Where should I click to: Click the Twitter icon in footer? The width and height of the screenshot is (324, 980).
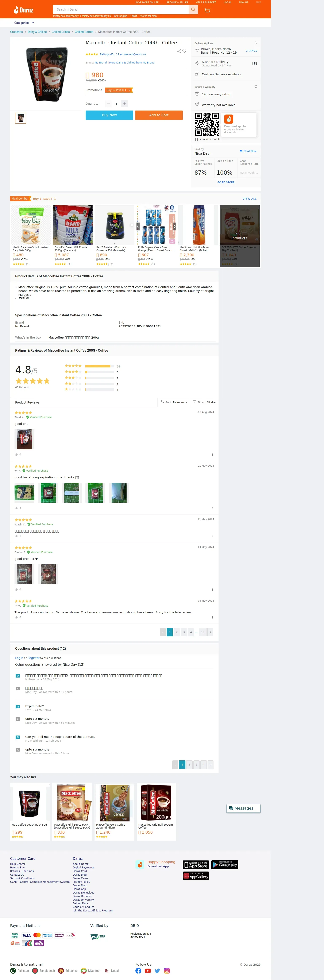pyautogui.click(x=157, y=971)
